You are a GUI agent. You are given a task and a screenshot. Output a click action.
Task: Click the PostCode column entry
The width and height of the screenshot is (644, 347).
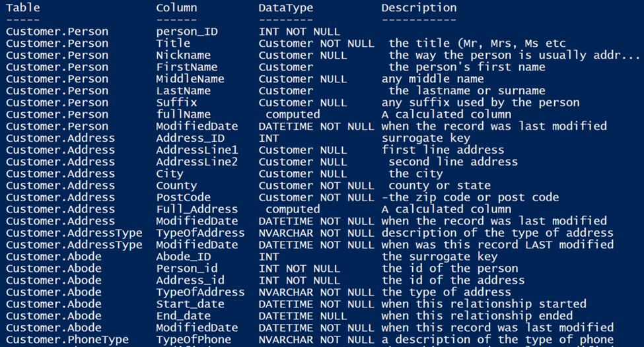(183, 197)
